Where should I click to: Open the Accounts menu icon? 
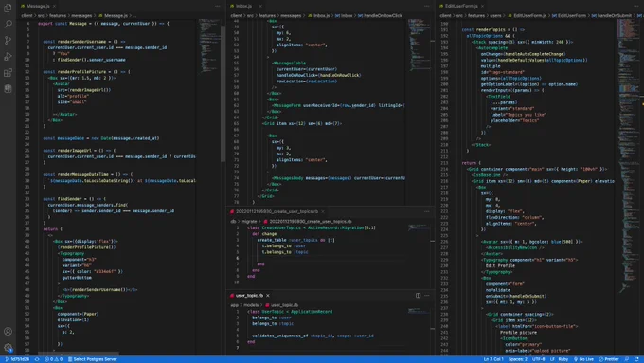8,332
